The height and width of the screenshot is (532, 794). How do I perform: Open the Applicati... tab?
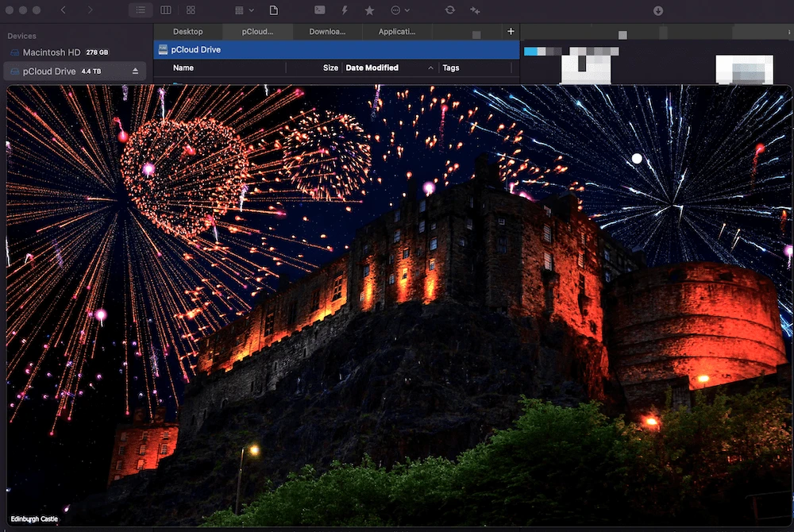396,32
